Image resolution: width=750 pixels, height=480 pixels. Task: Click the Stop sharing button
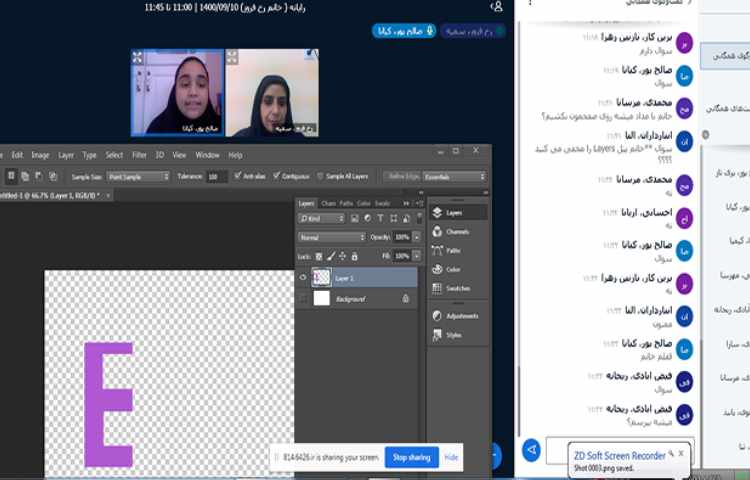point(411,457)
